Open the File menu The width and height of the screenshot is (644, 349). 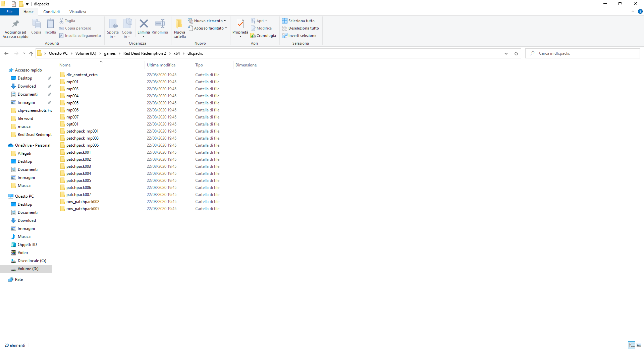tap(9, 12)
